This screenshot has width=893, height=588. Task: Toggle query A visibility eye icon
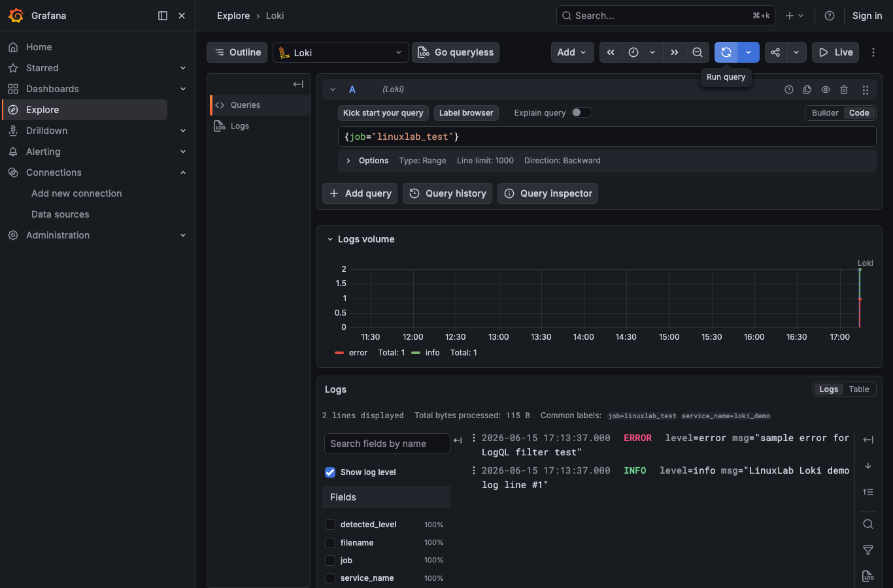pos(826,90)
